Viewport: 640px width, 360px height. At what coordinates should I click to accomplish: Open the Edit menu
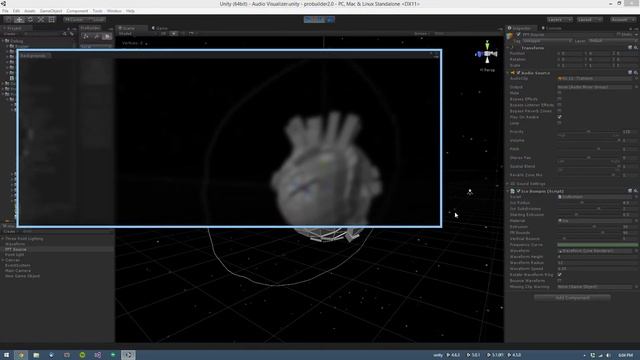tap(16, 11)
